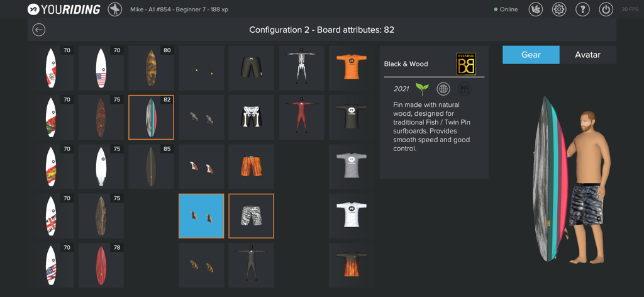Click the Evgarski BB brand logo
The width and height of the screenshot is (644, 297).
466,64
